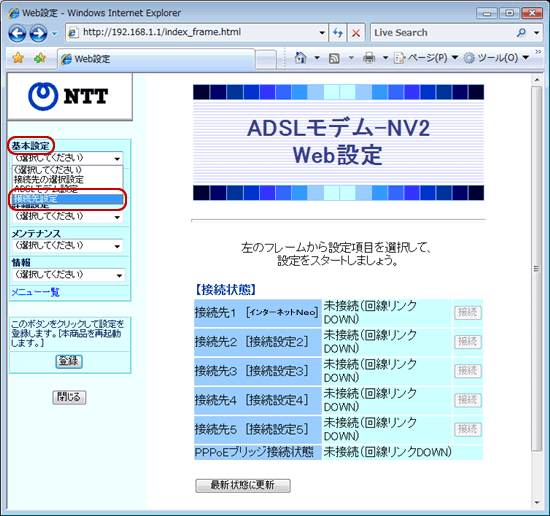Minimize the Internet Explorer window
550x516 pixels.
pyautogui.click(x=487, y=13)
